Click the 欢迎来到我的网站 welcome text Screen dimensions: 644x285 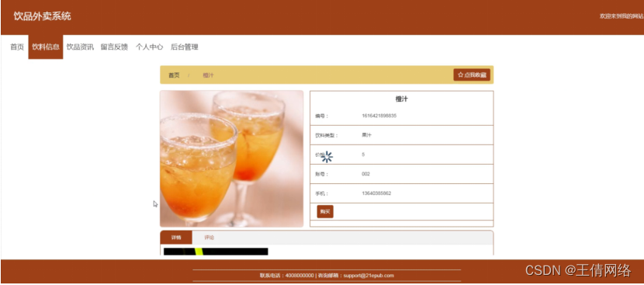(x=621, y=16)
